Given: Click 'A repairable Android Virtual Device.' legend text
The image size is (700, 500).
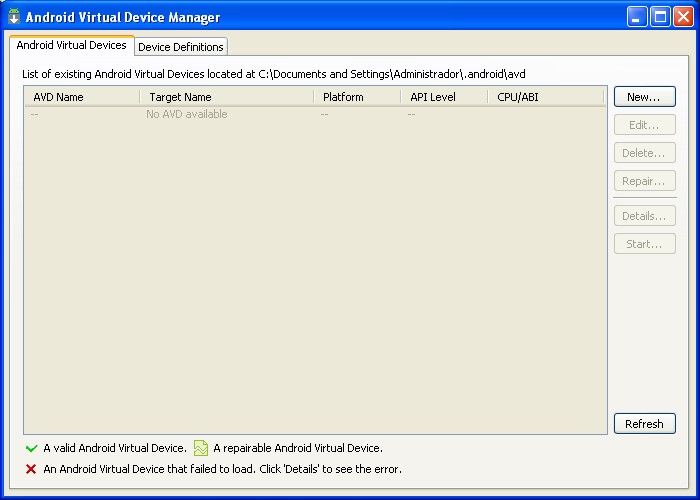Looking at the screenshot, I should (298, 448).
